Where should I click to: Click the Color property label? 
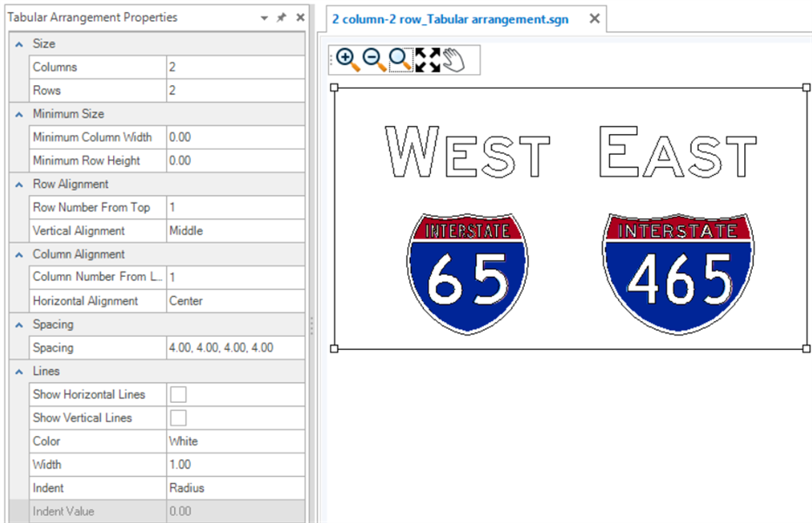point(47,441)
